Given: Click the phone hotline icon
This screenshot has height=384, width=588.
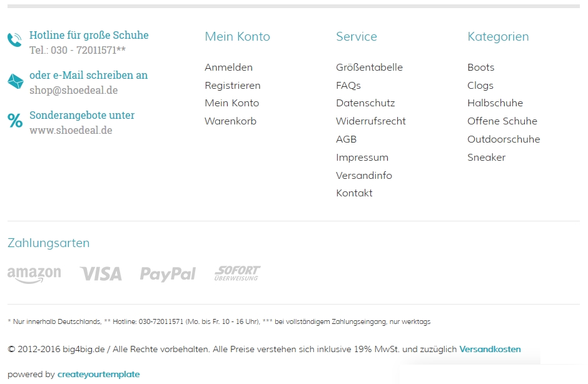Looking at the screenshot, I should [14, 41].
